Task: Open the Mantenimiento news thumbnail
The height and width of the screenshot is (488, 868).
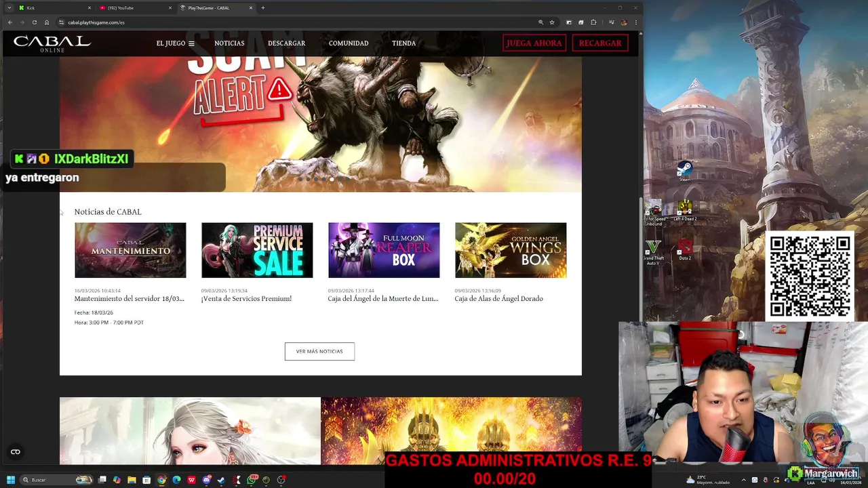Action: click(x=130, y=250)
